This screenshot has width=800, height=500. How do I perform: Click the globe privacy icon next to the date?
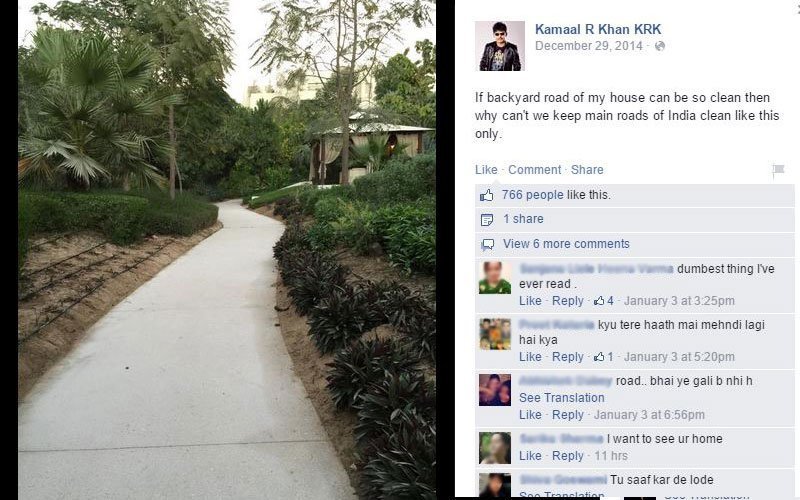point(660,46)
